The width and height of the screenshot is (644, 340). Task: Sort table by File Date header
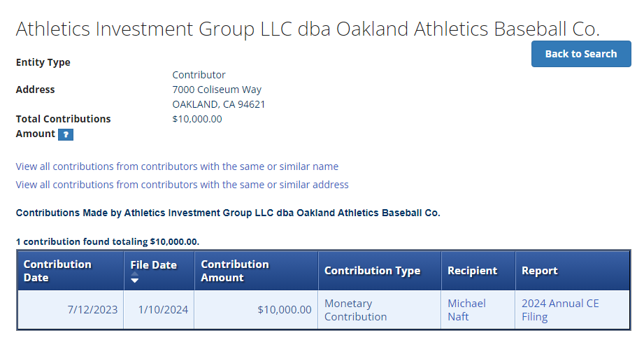coord(153,265)
